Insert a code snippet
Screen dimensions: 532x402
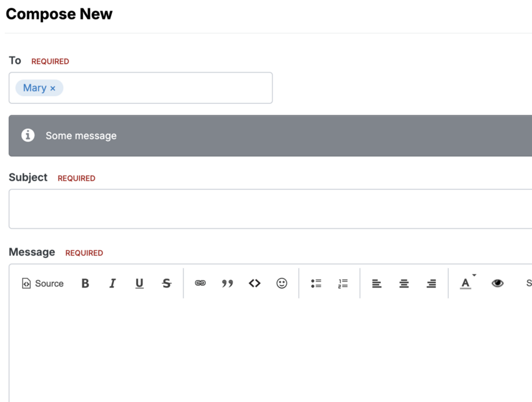click(254, 283)
